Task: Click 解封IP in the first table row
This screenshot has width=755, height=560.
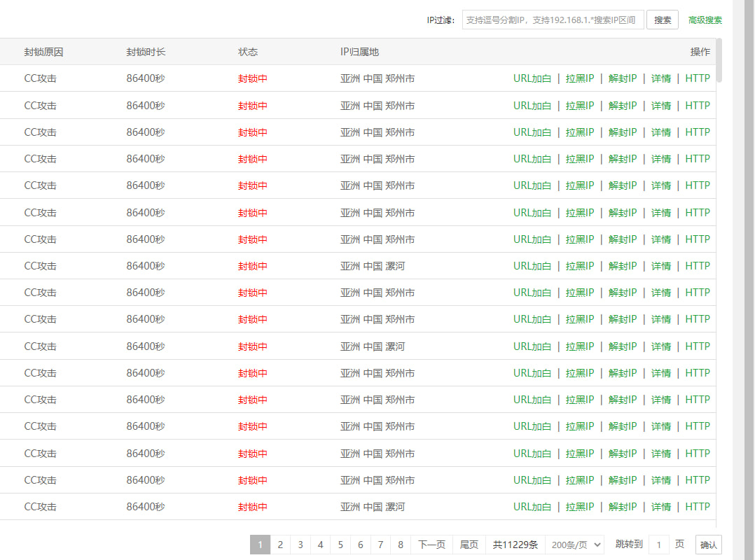Action: coord(622,79)
